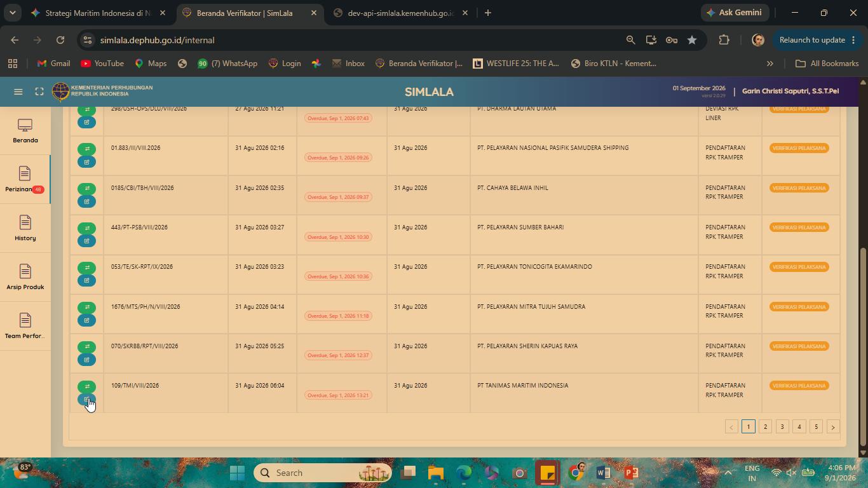Screen dimensions: 868x488
Task: Click green transfer icon for 109/TMI/VIII/2026
Action: (87, 386)
